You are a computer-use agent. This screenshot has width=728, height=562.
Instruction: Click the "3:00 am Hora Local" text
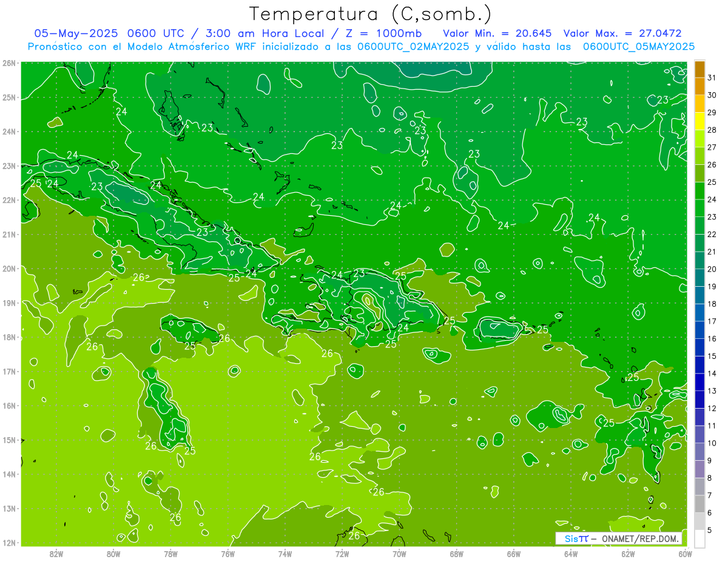(x=266, y=33)
